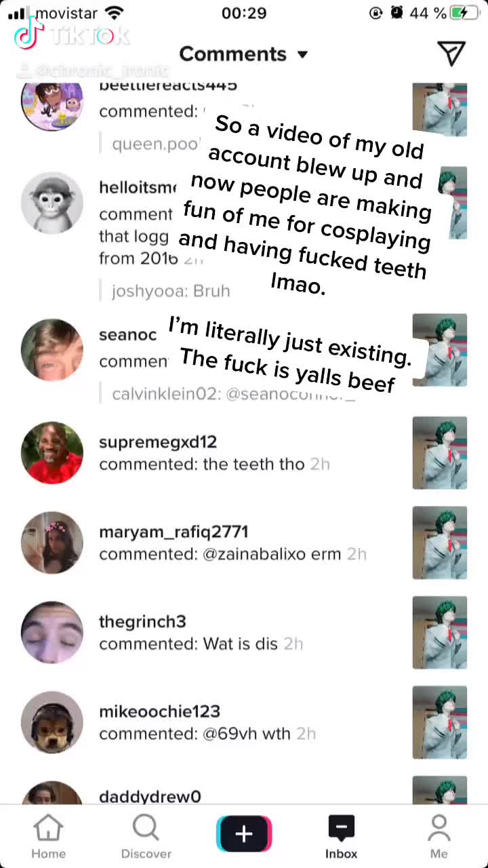
Task: Open direct messages paper plane icon
Action: tap(451, 54)
